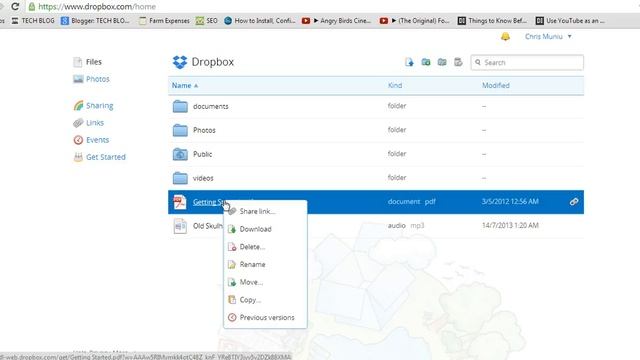This screenshot has height=360, width=640.
Task: Open the Chris Muniu account dropdown
Action: click(548, 36)
